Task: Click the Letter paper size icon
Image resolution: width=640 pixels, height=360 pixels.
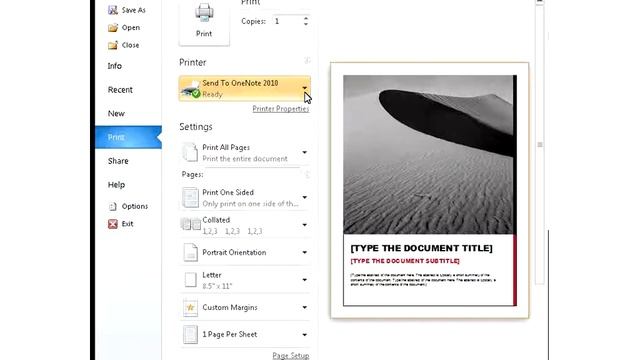Action: [x=190, y=280]
